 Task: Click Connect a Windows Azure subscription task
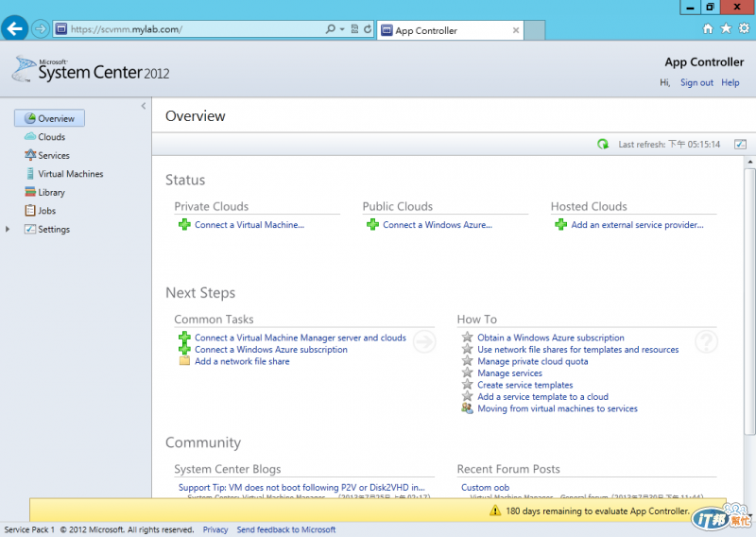click(x=271, y=349)
